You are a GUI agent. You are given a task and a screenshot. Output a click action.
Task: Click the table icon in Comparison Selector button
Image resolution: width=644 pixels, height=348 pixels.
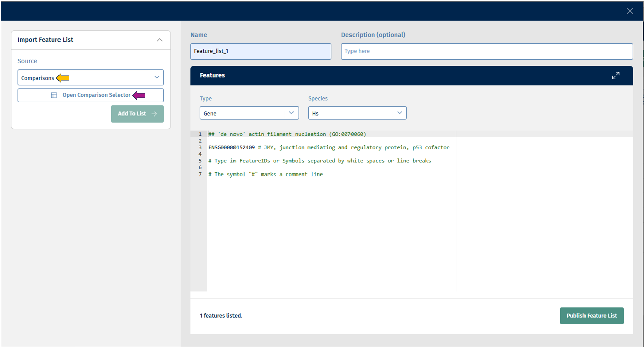coord(54,95)
